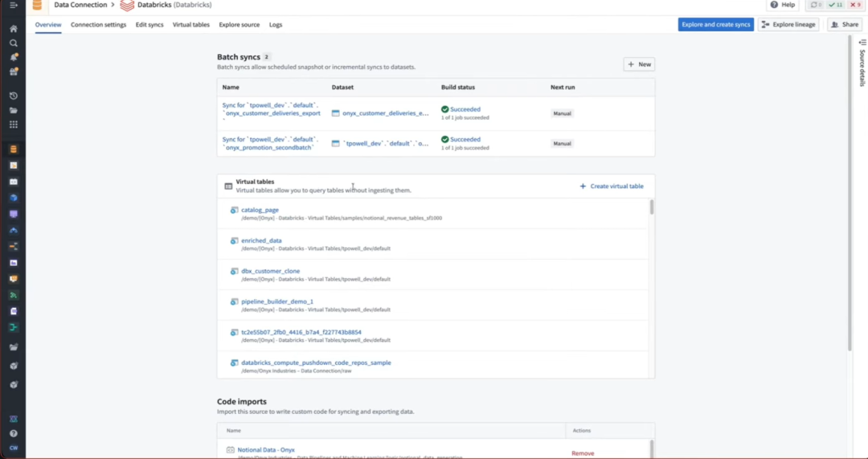Open the Succeeded status of the secondbatch sync
868x459 pixels.
(x=465, y=140)
